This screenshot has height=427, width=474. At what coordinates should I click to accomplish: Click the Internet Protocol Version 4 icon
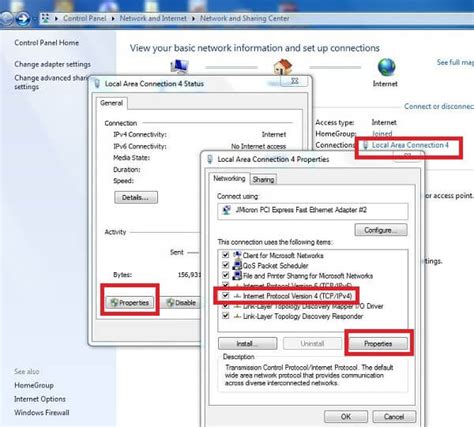pos(237,296)
